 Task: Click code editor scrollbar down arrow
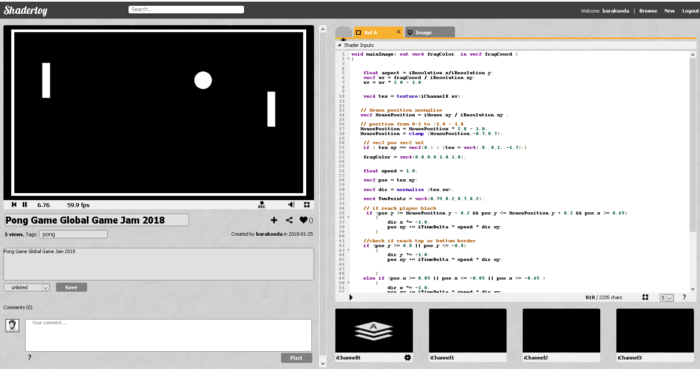[693, 289]
